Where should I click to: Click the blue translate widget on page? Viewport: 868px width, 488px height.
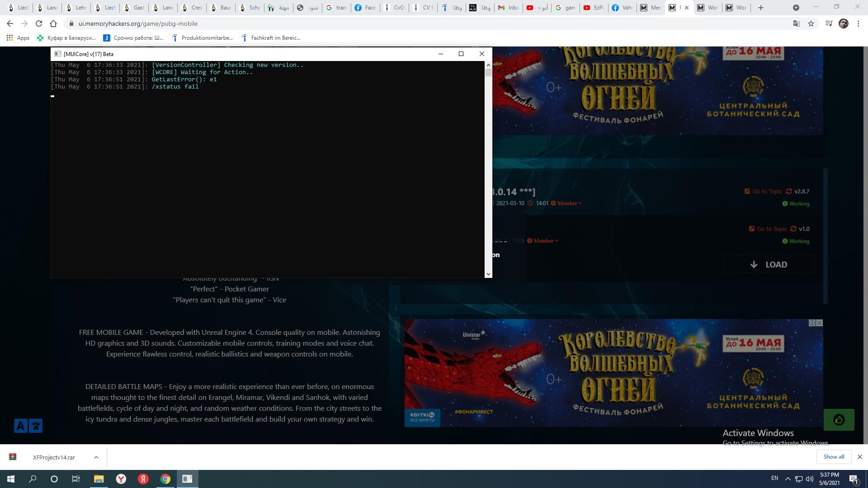click(28, 426)
